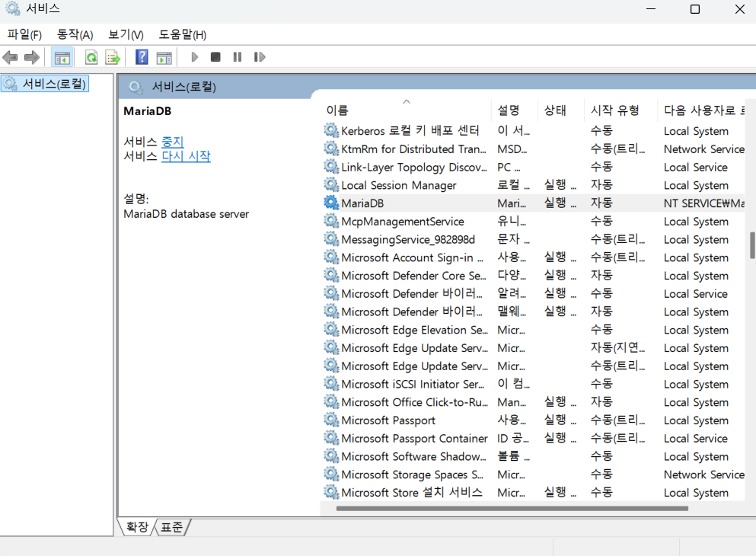Click the gear icon of Link-Layer Topology Discovery

(x=331, y=166)
